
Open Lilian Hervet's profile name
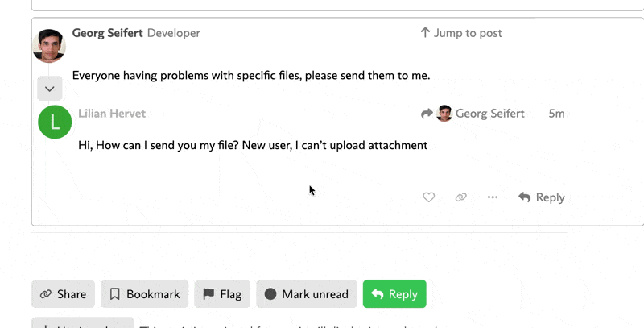tap(112, 114)
